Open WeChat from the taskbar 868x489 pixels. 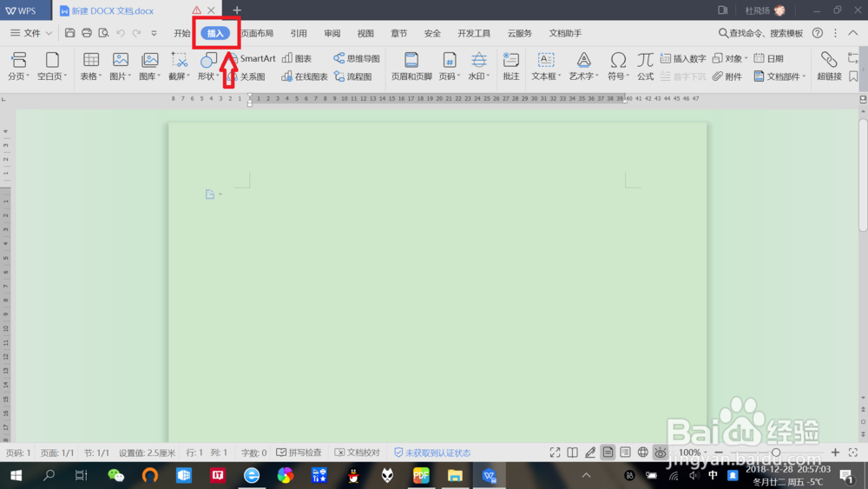click(x=115, y=475)
